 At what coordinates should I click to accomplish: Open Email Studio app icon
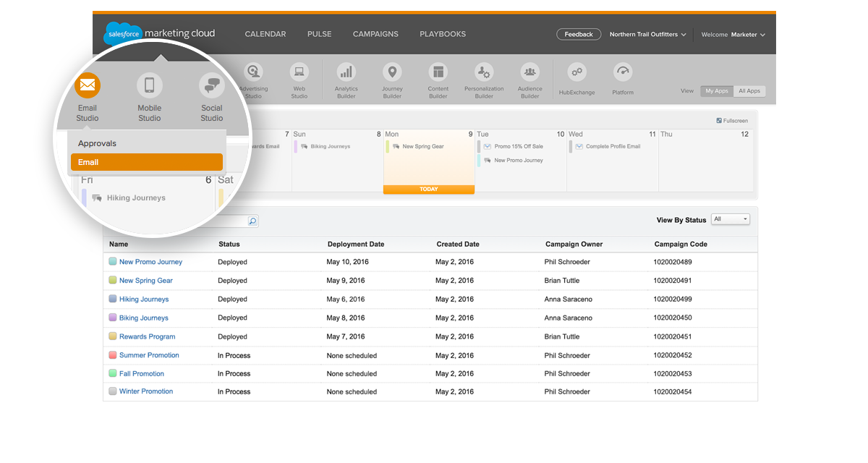pos(88,86)
